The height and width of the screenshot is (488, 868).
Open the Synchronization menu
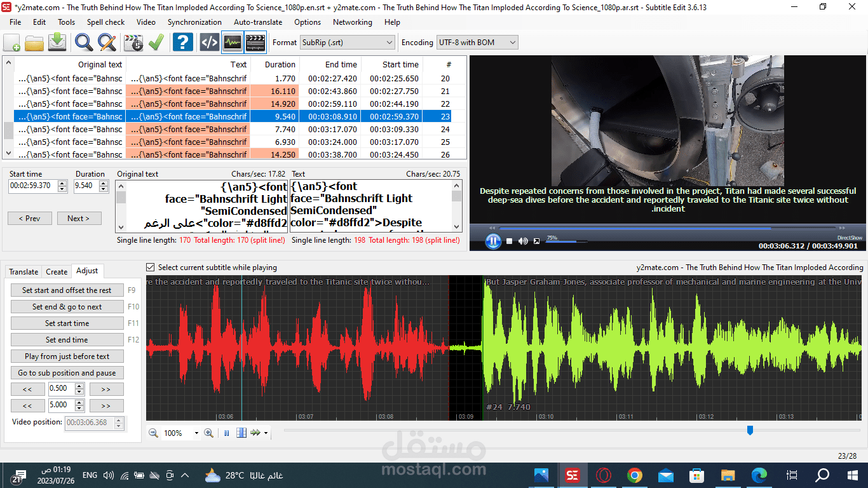point(194,22)
